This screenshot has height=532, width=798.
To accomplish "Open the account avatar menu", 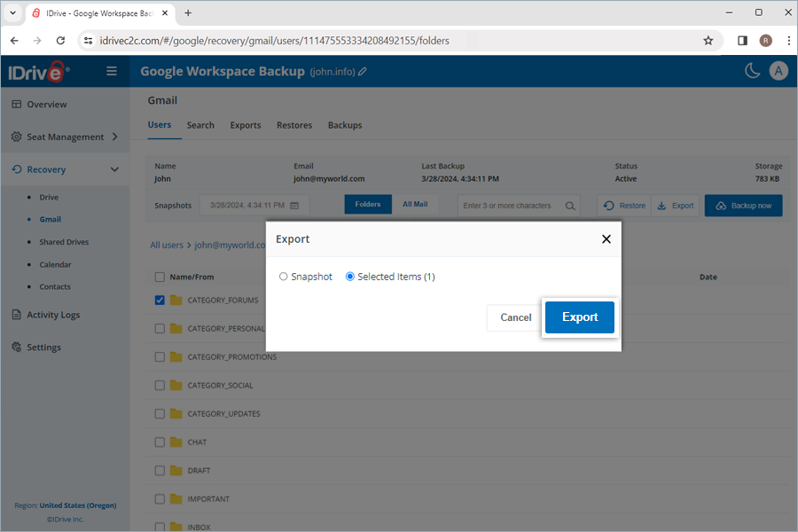I will click(778, 72).
